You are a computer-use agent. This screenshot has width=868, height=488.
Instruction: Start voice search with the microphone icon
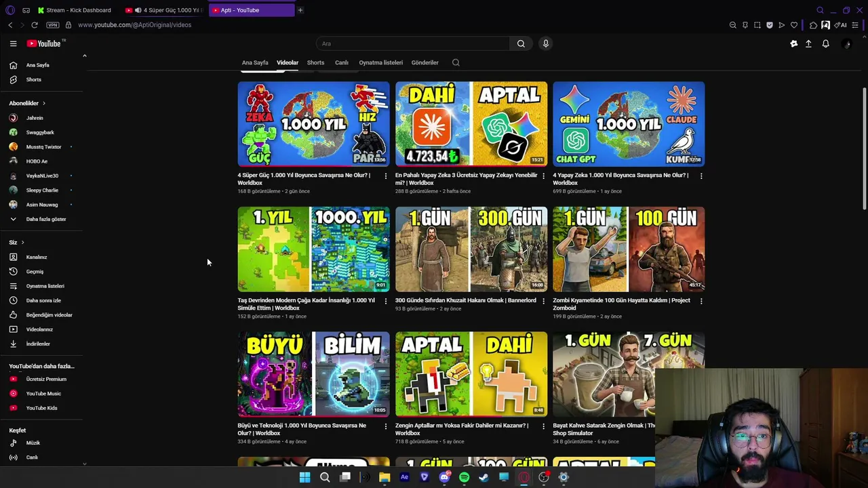pos(545,43)
